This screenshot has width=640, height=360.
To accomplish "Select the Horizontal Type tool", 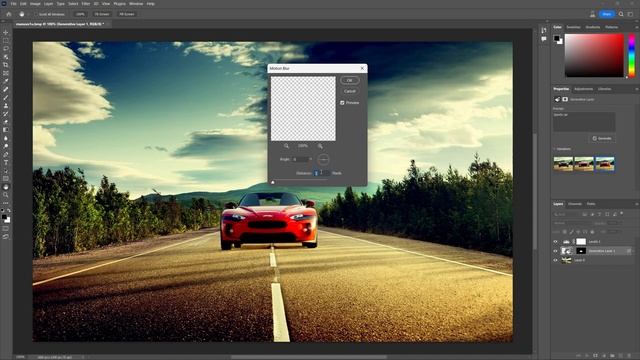I will point(6,162).
